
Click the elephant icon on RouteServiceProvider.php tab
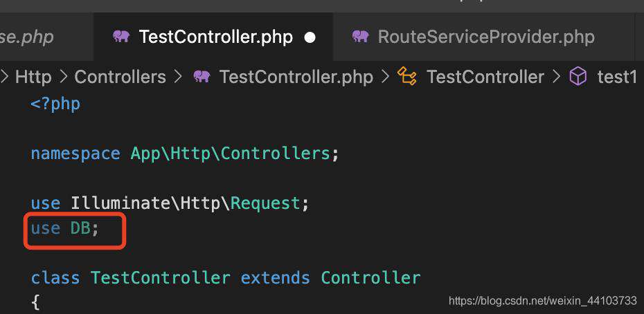pyautogui.click(x=360, y=37)
